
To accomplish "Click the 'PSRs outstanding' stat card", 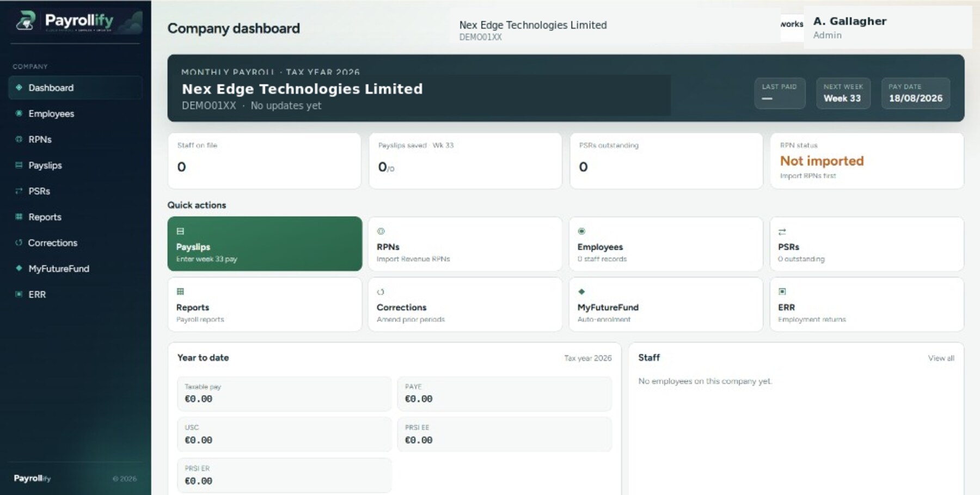I will 666,161.
